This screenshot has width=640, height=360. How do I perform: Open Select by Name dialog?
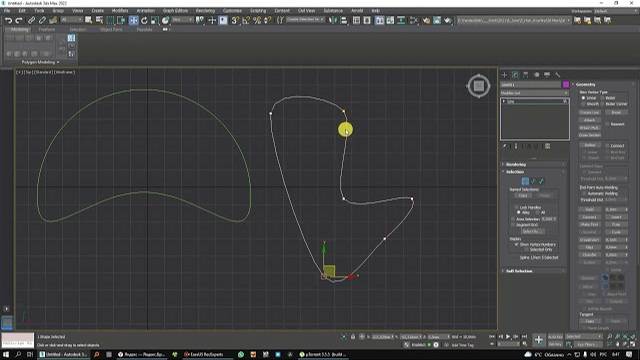click(99, 20)
